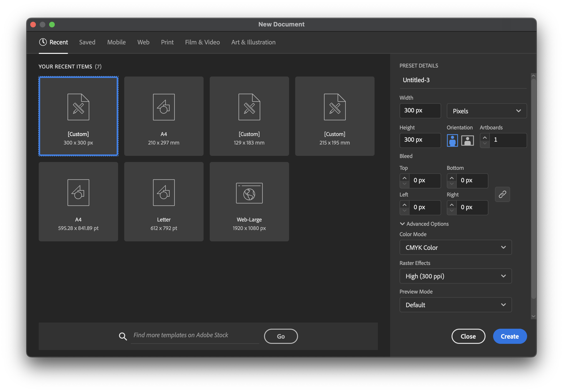Switch to the Print tab
The height and width of the screenshot is (392, 563).
(x=167, y=42)
